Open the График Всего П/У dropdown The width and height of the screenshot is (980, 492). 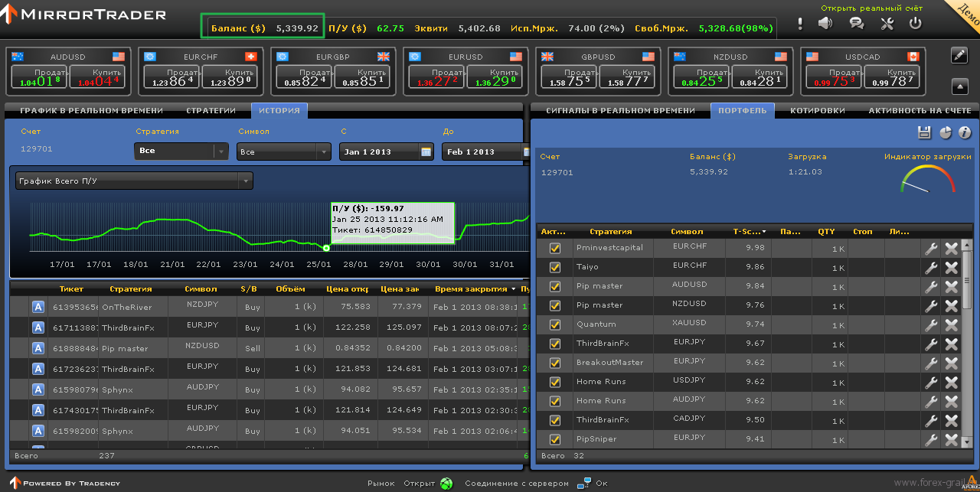[134, 181]
